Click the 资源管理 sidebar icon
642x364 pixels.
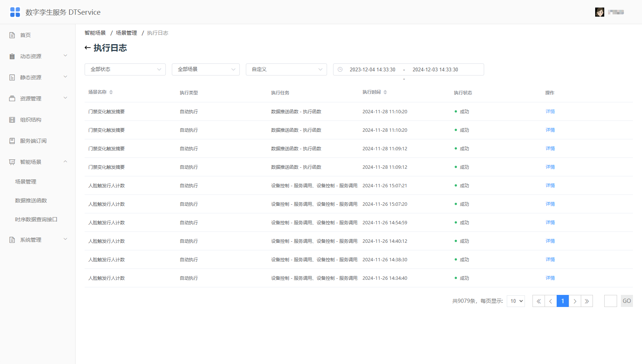[x=12, y=99]
